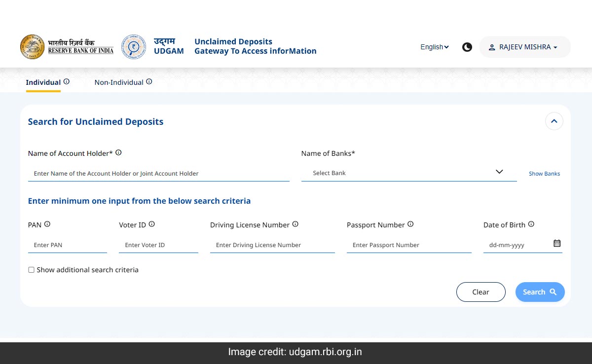
Task: Click the Search button
Action: (x=540, y=292)
